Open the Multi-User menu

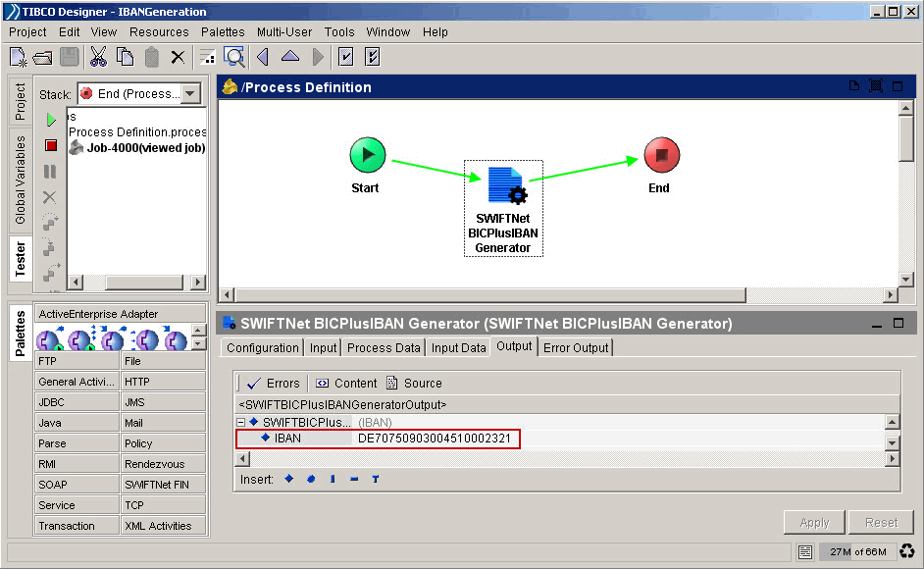(x=284, y=31)
